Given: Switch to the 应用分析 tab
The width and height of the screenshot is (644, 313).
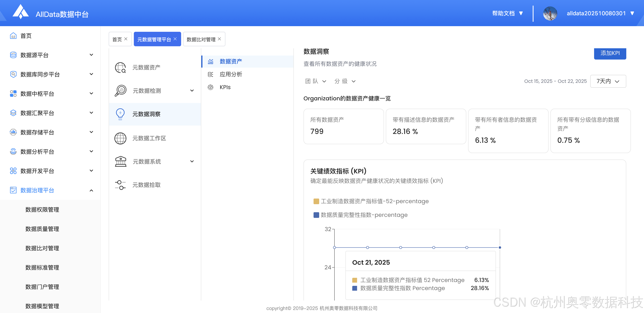Looking at the screenshot, I should (x=231, y=74).
